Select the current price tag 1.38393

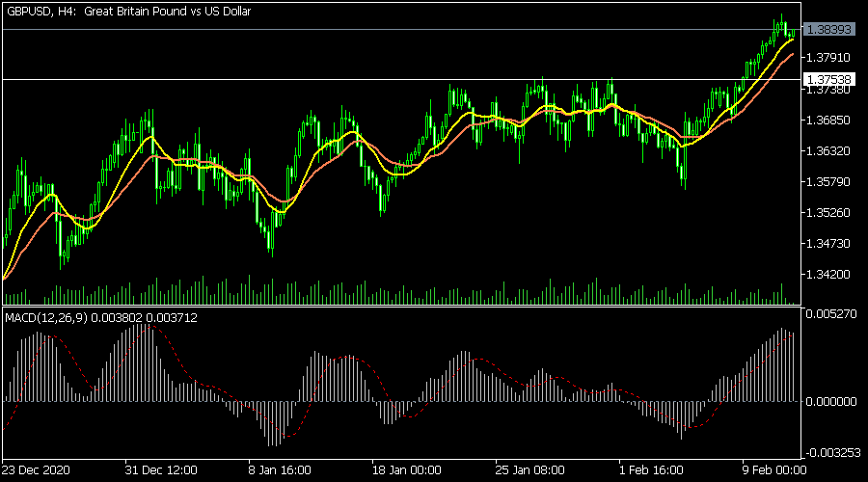pos(829,31)
